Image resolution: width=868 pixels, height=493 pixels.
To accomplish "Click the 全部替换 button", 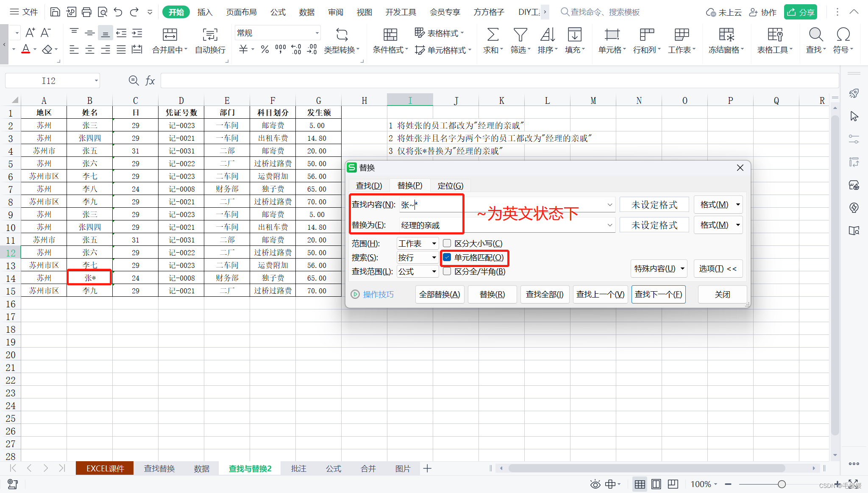I will pos(440,294).
